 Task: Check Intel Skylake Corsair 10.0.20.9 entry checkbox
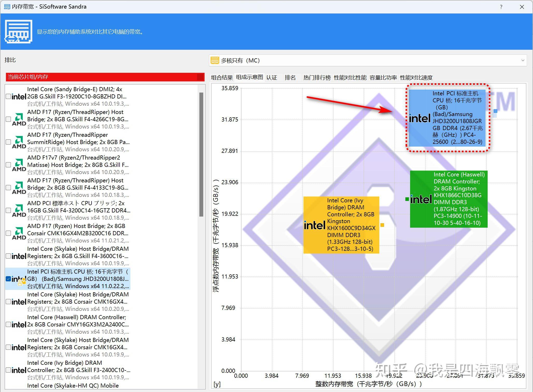click(8, 302)
